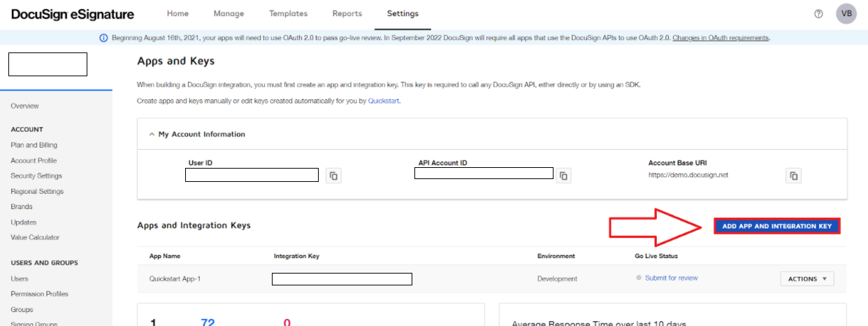Open Brands in the sidebar
This screenshot has width=868, height=326.
pyautogui.click(x=22, y=207)
